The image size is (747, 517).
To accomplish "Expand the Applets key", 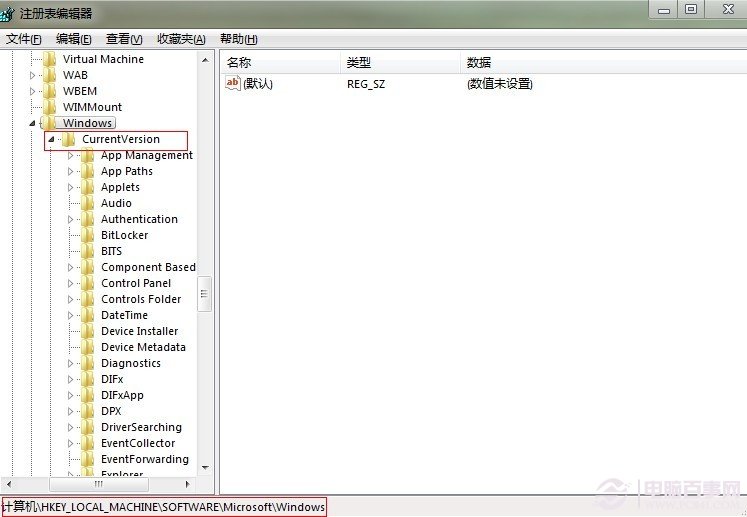I will pos(71,187).
